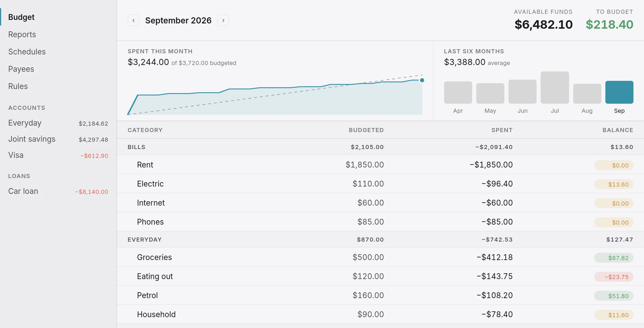Open the Visa account
Viewport: 644px width, 328px height.
tap(58, 155)
